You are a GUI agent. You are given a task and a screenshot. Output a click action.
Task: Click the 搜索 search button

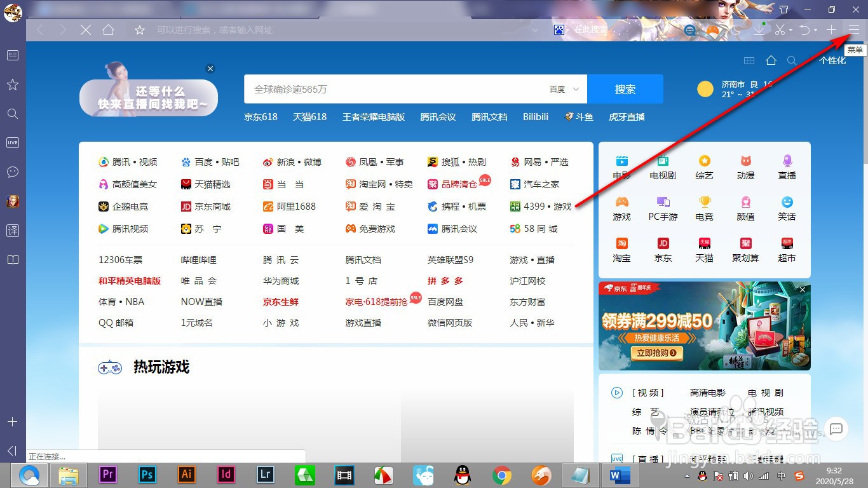(625, 89)
